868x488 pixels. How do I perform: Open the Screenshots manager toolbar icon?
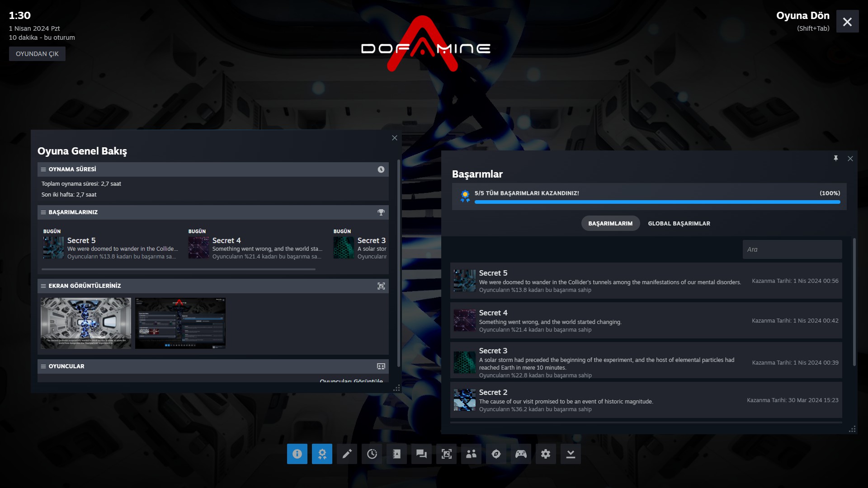click(446, 454)
